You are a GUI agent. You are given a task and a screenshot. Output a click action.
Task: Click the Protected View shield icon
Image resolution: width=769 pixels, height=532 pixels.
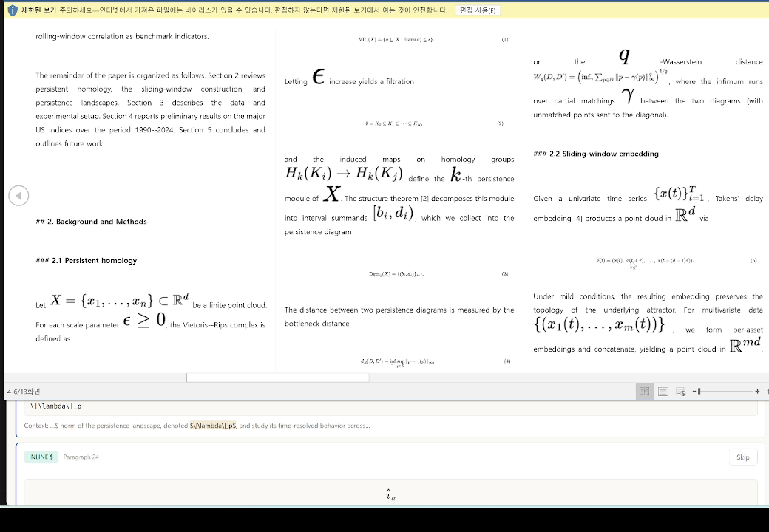click(13, 10)
